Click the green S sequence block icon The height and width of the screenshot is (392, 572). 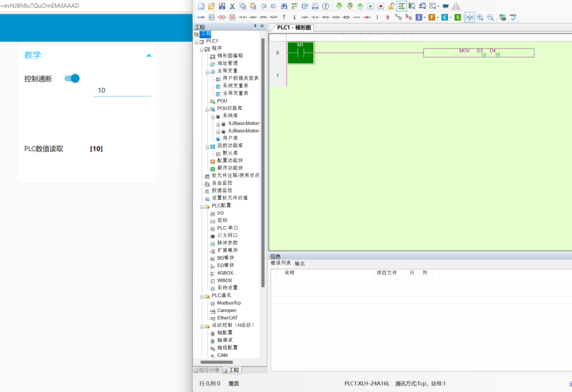pos(458,17)
